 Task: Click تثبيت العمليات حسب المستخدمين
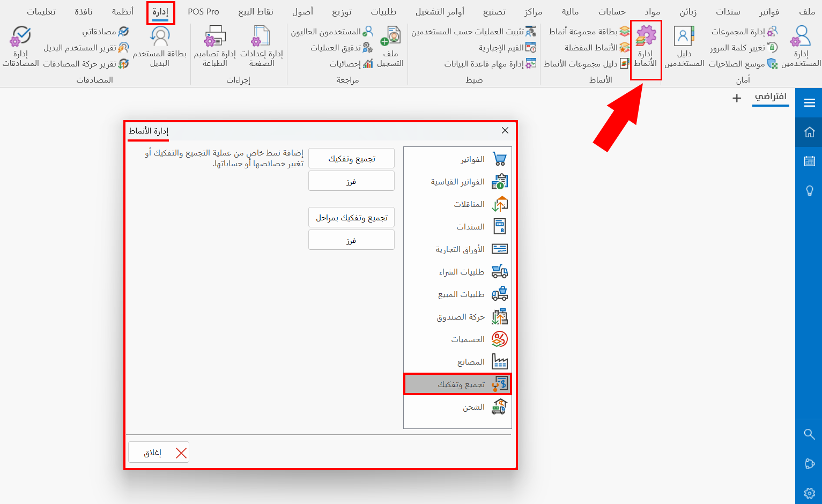click(x=473, y=32)
